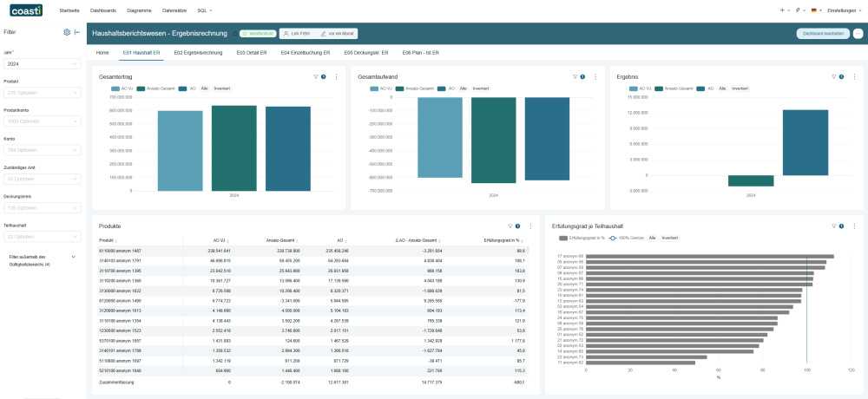Screen dimensions: 868x399
Task: Click the Link FISH owner chip
Action: [295, 34]
